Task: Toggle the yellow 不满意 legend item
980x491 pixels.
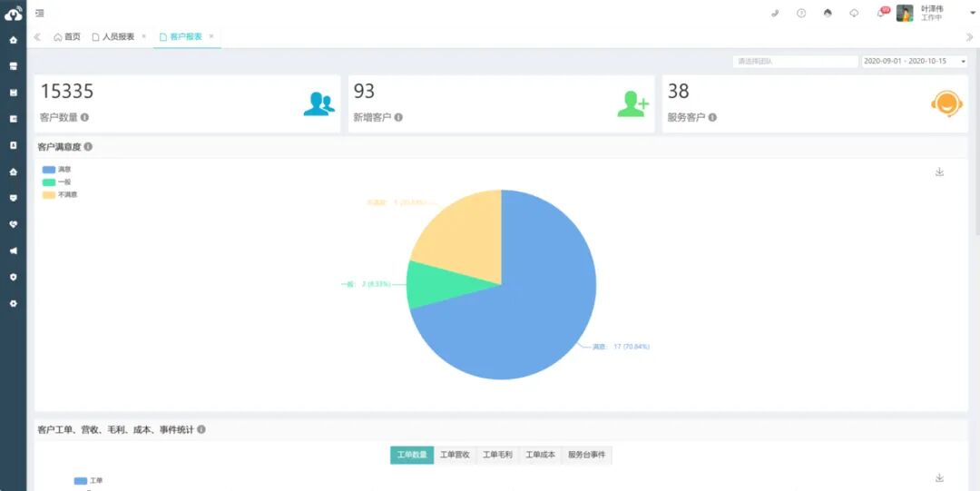Action: tap(60, 194)
